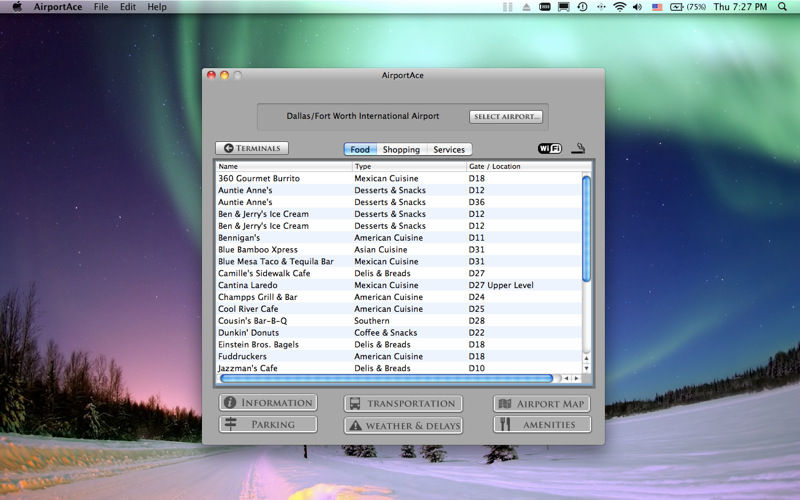800x500 pixels.
Task: Switch to the Food tab
Action: (360, 149)
